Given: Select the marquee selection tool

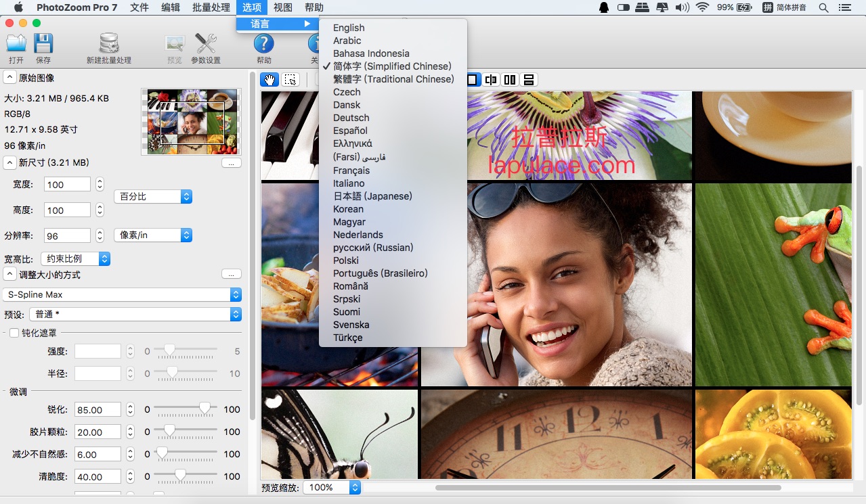Looking at the screenshot, I should 290,80.
